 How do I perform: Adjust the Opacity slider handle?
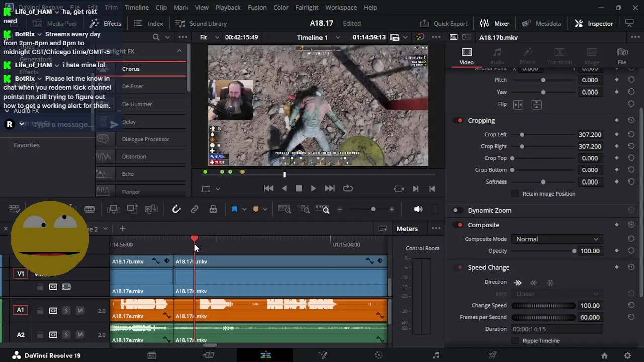[x=574, y=251]
